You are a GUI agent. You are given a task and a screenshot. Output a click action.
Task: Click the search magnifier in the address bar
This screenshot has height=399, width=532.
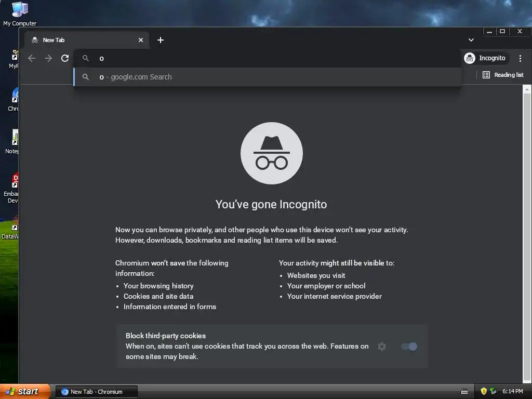pyautogui.click(x=86, y=58)
